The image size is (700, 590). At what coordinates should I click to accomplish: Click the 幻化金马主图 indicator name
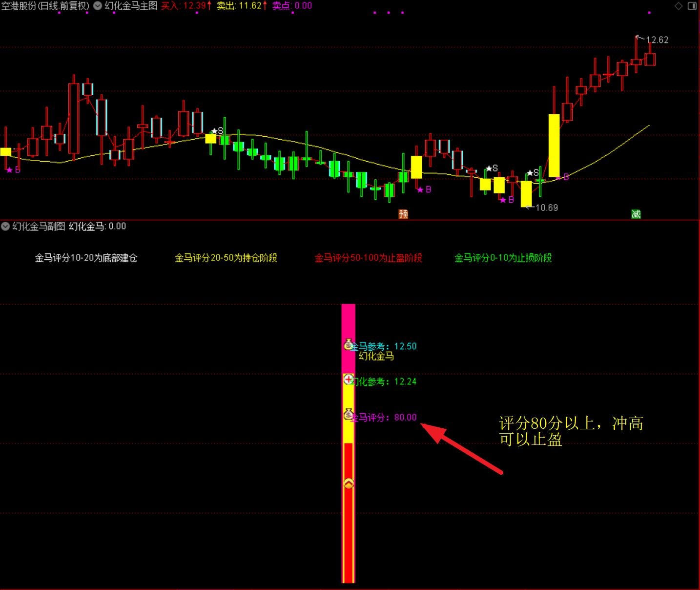[x=131, y=6]
